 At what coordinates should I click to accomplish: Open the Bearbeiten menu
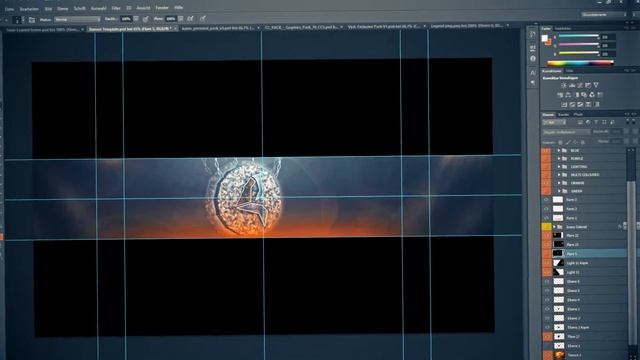tap(29, 9)
